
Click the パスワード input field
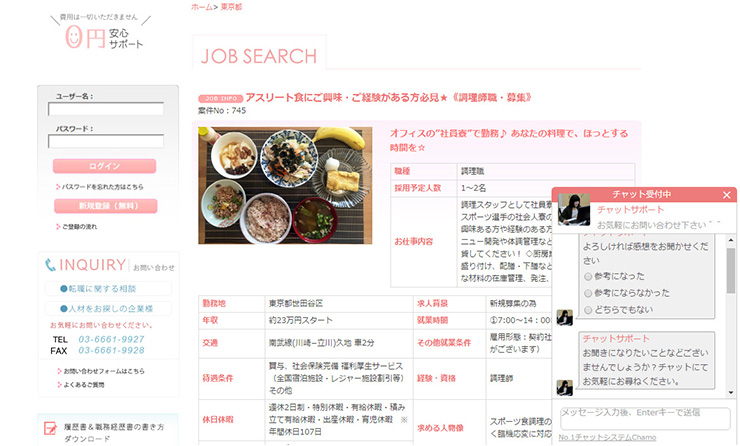tap(106, 141)
